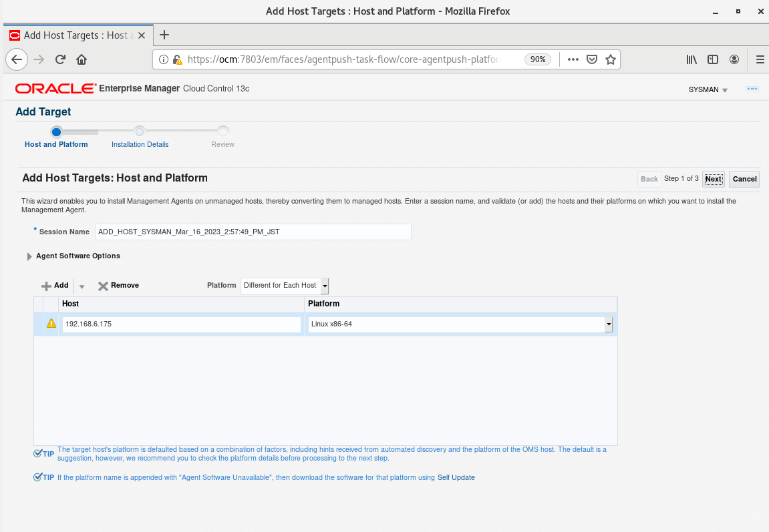Reset the 90% zoom level badge
The image size is (769, 532).
(x=538, y=59)
